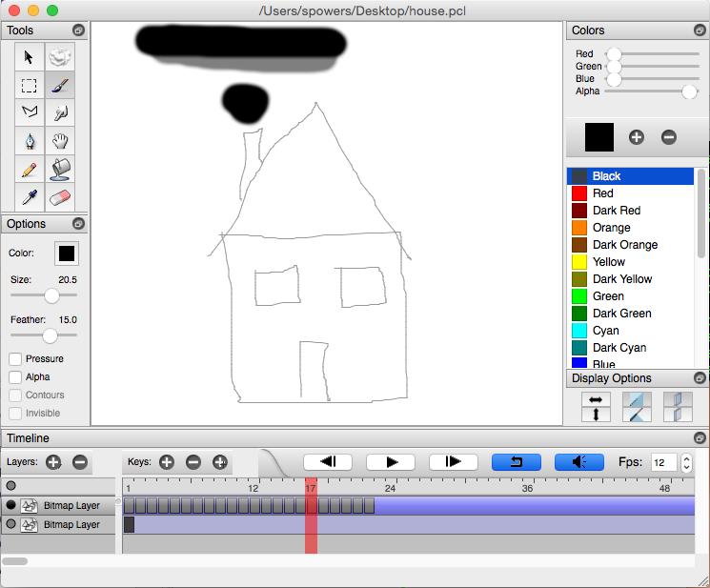This screenshot has height=588, width=710.
Task: Undock the Colors panel
Action: [x=700, y=30]
